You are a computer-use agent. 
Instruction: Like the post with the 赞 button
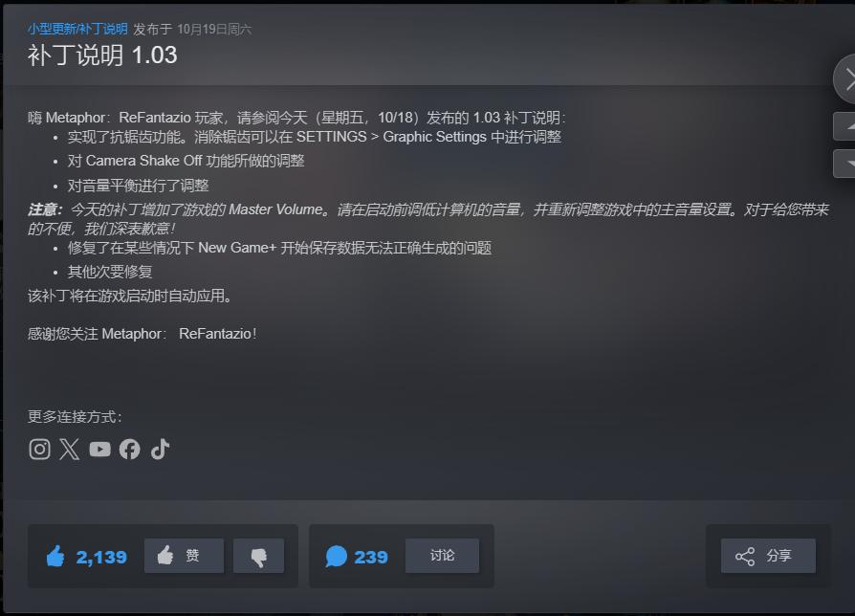pos(184,556)
